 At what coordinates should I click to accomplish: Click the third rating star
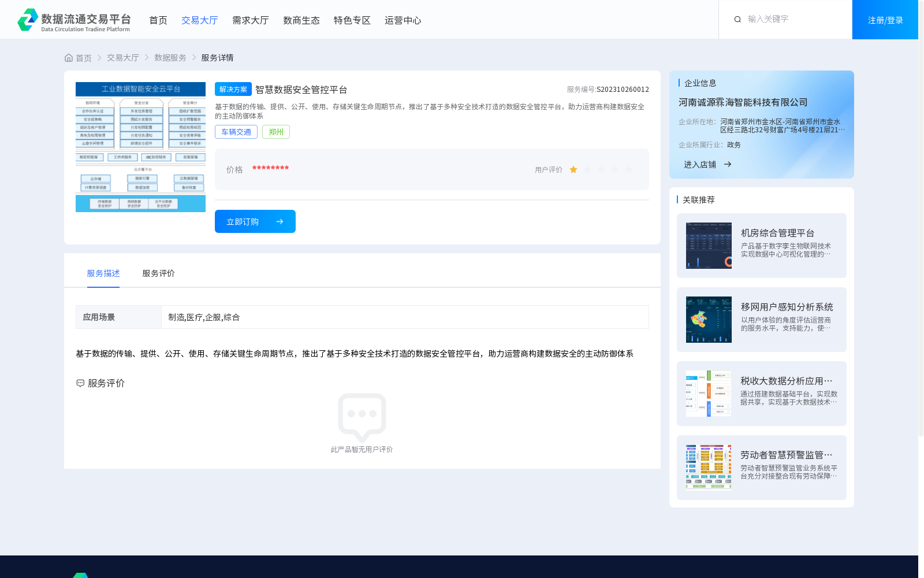pyautogui.click(x=601, y=169)
